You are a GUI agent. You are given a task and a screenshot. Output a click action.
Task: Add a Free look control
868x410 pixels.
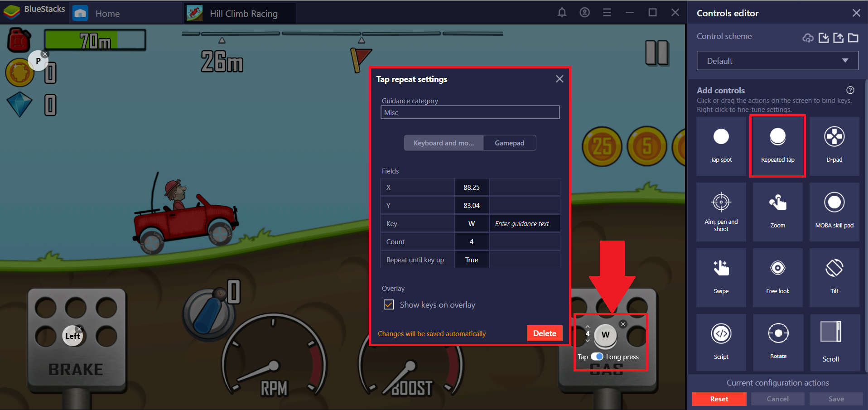[777, 277]
